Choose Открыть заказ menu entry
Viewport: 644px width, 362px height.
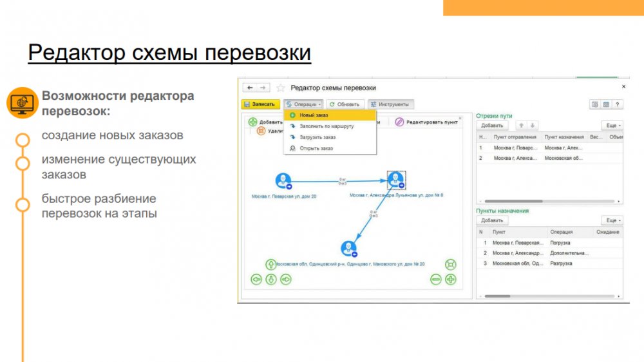click(x=316, y=148)
